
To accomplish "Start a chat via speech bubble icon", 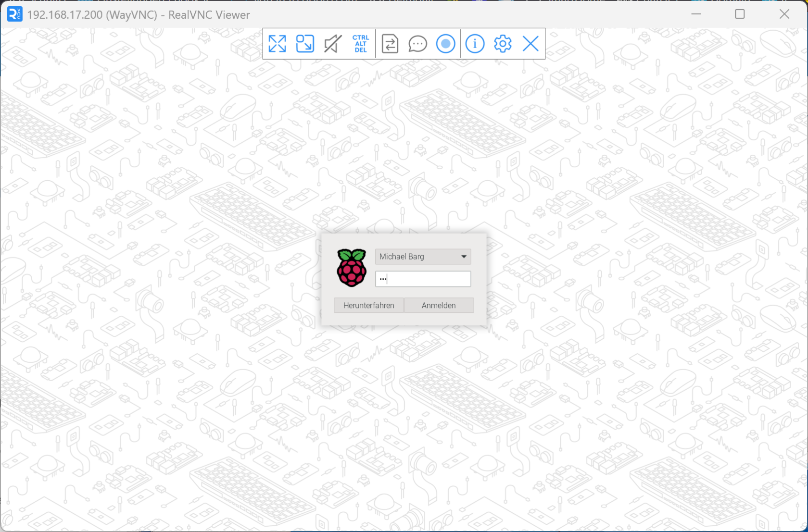I will [417, 44].
